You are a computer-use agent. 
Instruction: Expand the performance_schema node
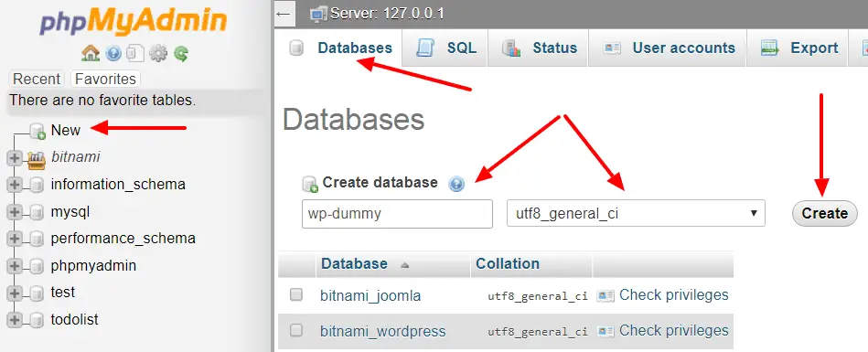15,240
